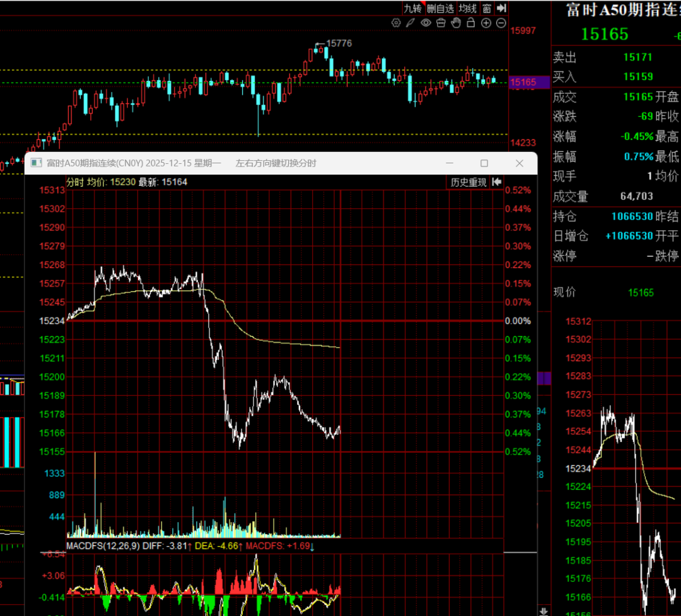Collapse side panel with arrow-bar icon
Viewport: 681px width, 616px height.
pos(501,8)
